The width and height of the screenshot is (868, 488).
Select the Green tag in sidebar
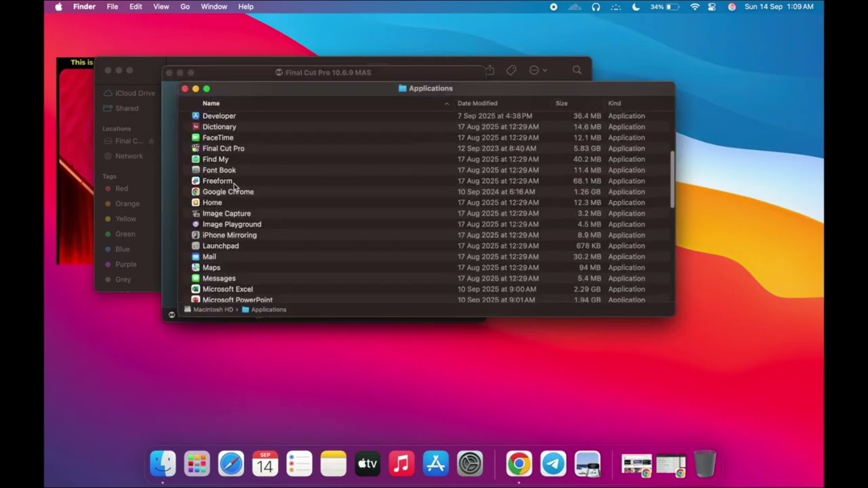pos(119,234)
